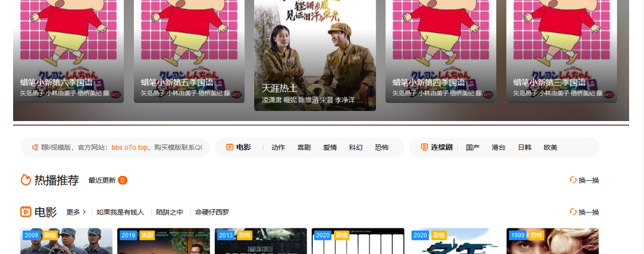Click 换一换 text in 热播推荐 row
This screenshot has height=254, width=644.
589,180
